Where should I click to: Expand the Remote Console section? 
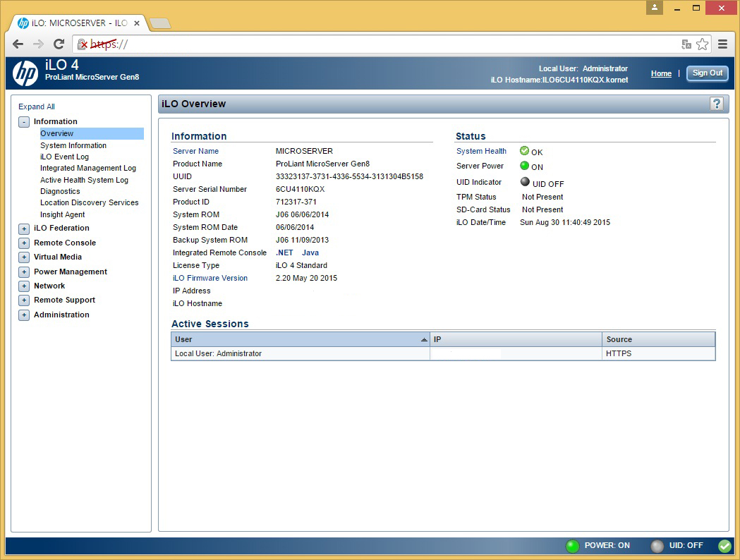click(24, 243)
